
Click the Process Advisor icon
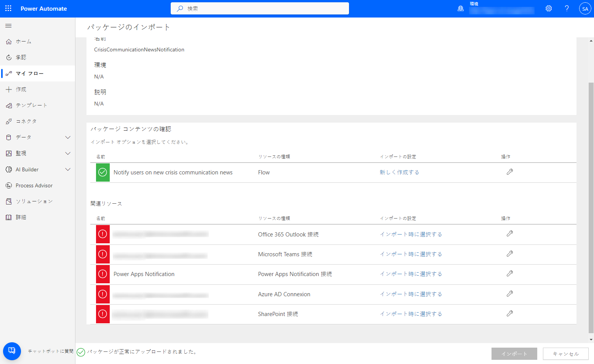[x=9, y=185]
